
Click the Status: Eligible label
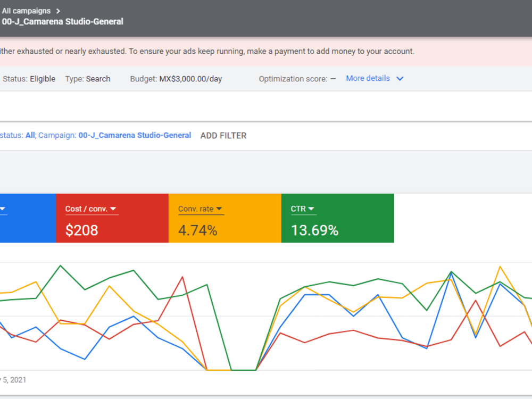pyautogui.click(x=29, y=79)
